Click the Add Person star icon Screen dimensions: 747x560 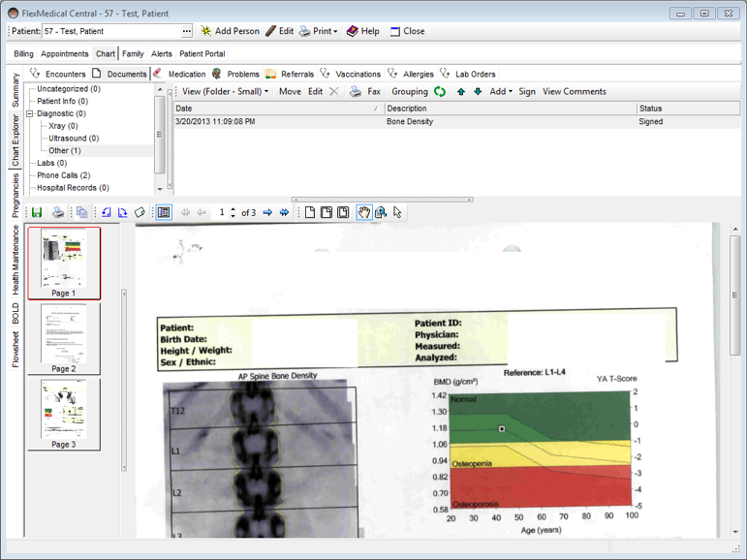pos(205,31)
